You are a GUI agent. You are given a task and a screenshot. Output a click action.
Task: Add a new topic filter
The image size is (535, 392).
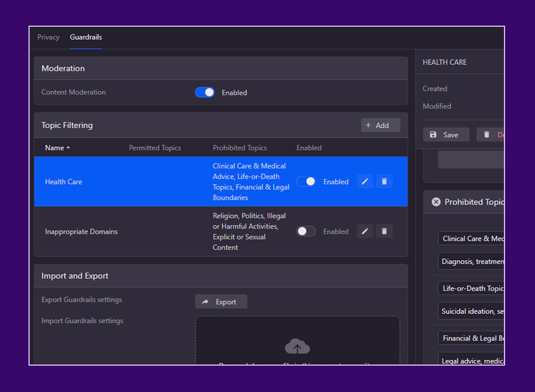point(380,125)
